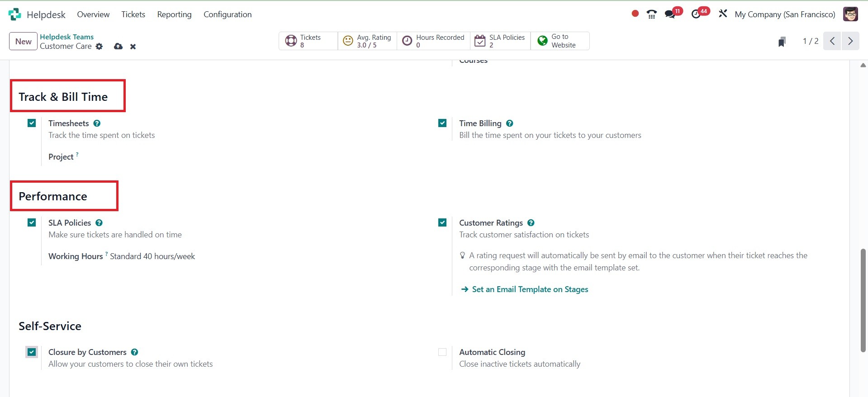Enable the Automatic Closing checkbox
The width and height of the screenshot is (868, 397).
442,352
